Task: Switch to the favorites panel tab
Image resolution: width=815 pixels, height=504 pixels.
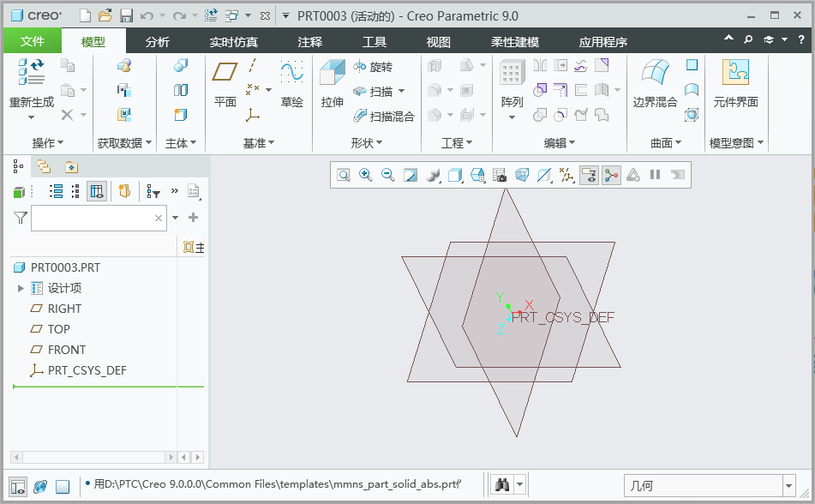Action: [71, 167]
